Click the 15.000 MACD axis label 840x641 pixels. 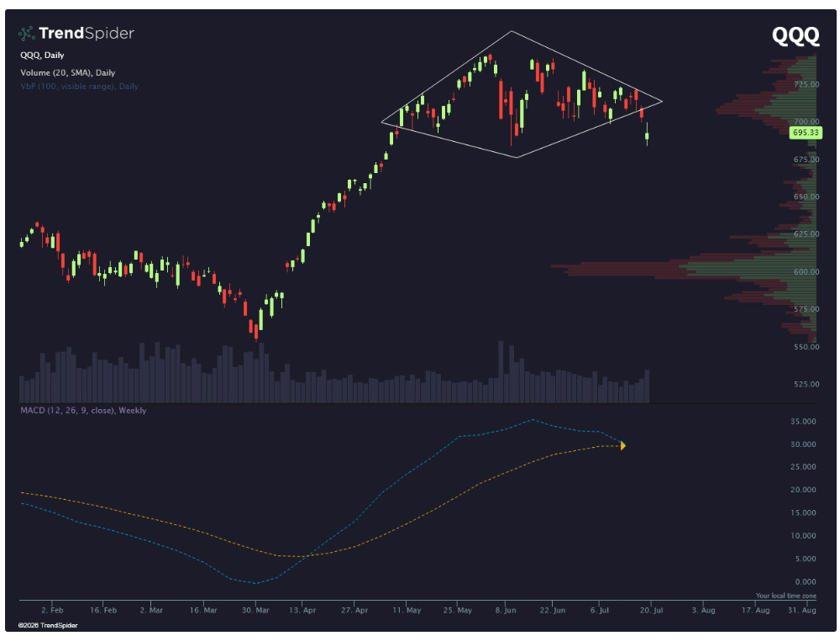(x=803, y=513)
